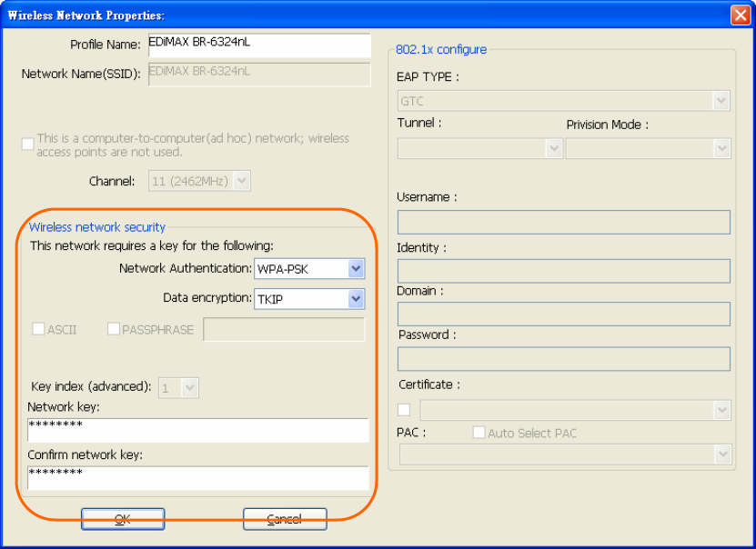Focus the Profile Name text field
Image resolution: width=756 pixels, height=549 pixels.
(x=259, y=45)
